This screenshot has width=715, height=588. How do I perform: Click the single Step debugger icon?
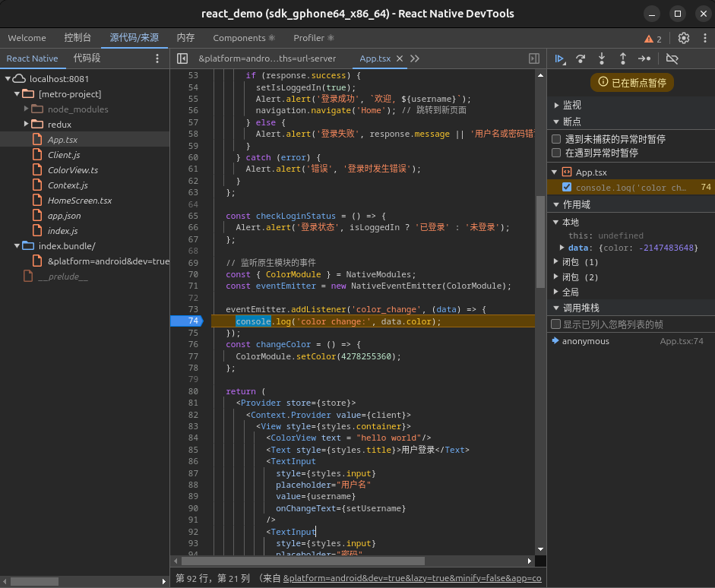pos(644,58)
